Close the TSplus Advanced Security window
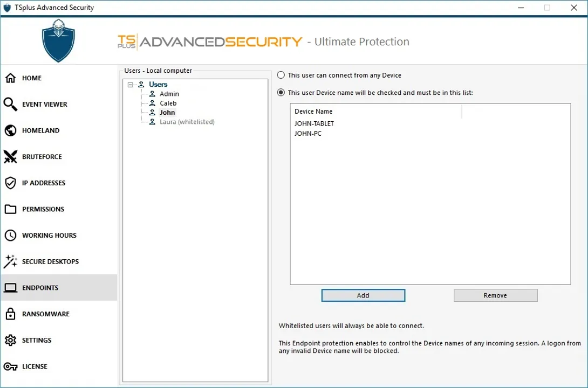 (574, 8)
